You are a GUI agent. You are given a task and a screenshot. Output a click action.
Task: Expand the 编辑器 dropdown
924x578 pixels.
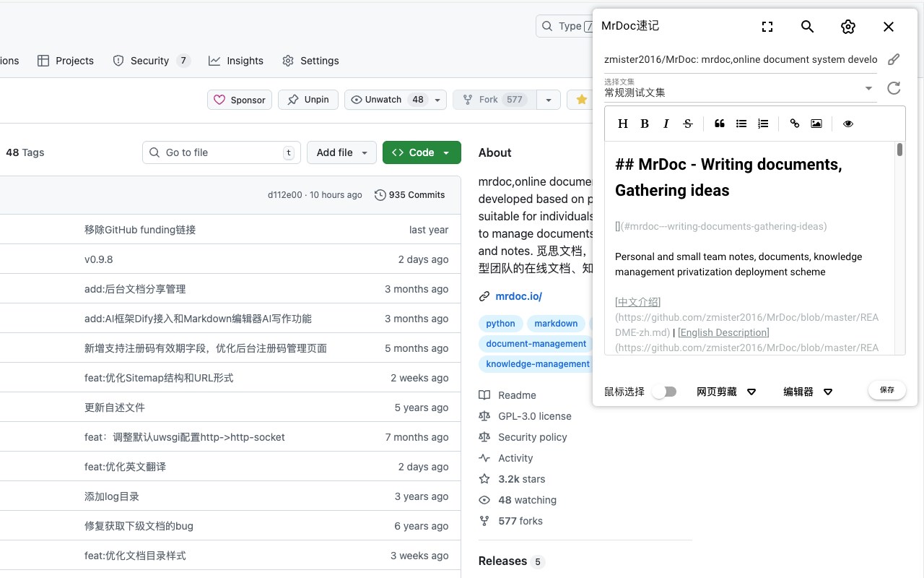pos(808,392)
